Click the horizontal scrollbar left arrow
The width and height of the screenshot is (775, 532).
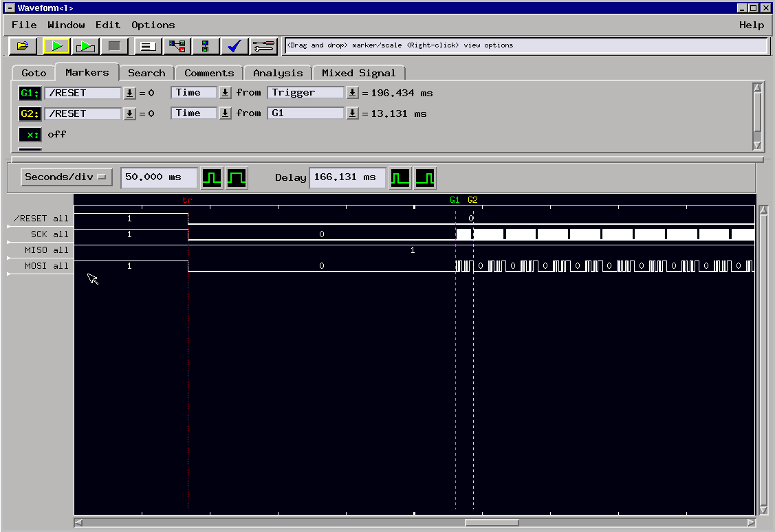(78, 522)
